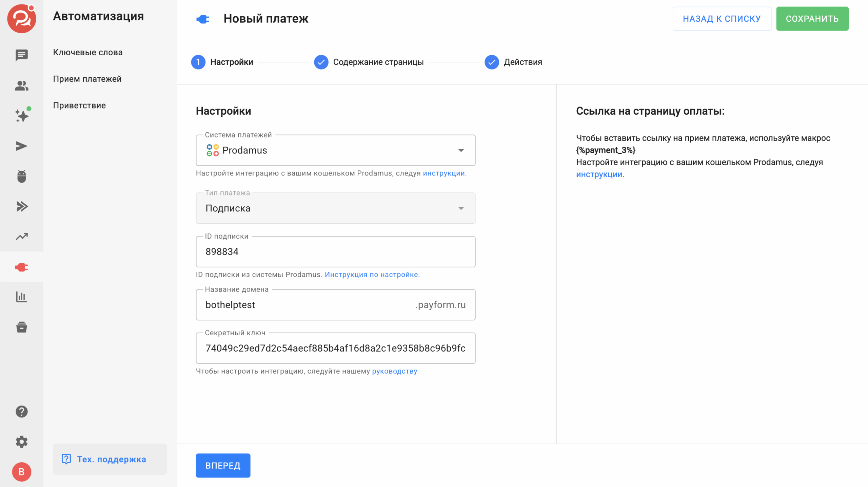Viewport: 868px width, 487px height.
Task: Open the bots robot icon
Action: [21, 176]
